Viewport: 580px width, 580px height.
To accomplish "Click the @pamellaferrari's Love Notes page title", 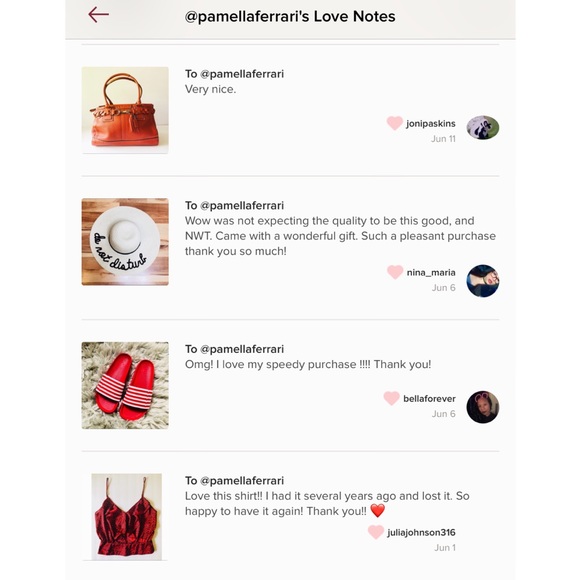I will click(x=290, y=16).
